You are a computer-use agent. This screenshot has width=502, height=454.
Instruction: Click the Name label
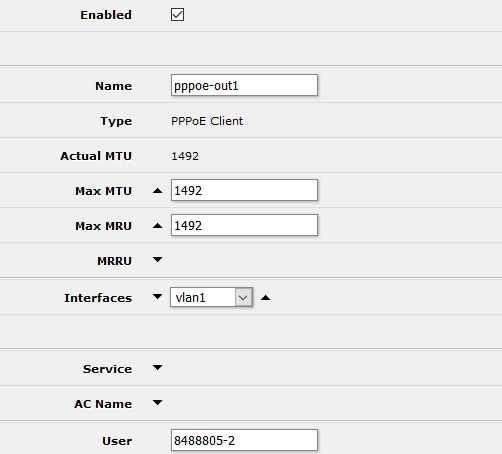click(114, 86)
